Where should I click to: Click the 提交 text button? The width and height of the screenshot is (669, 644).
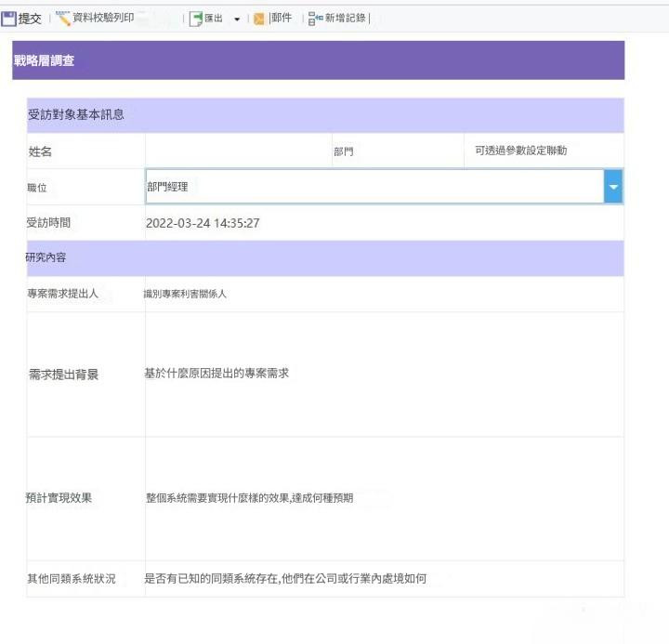pos(30,19)
